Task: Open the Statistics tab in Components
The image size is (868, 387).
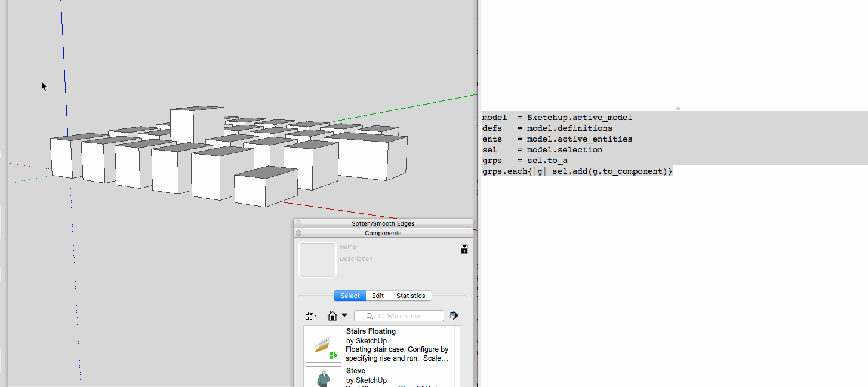Action: tap(411, 296)
